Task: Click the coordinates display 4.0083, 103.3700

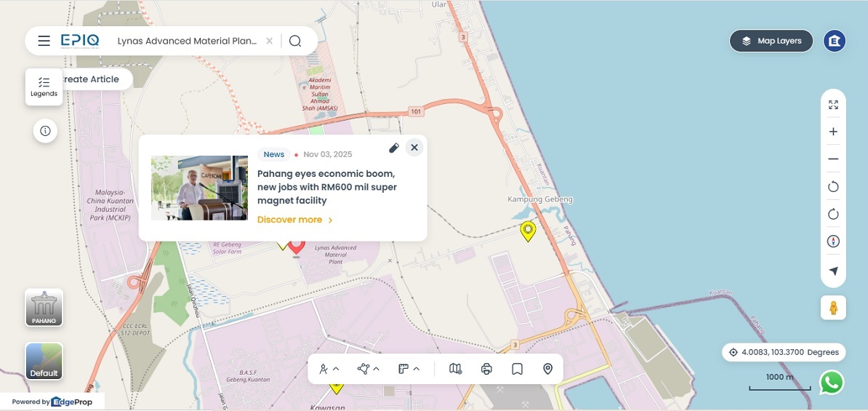Action: point(784,352)
